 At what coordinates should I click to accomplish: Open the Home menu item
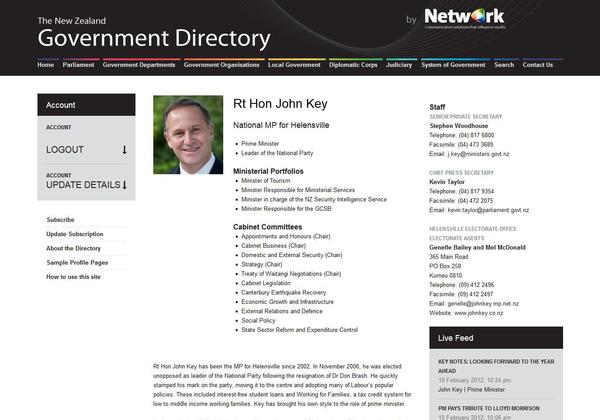coord(46,65)
